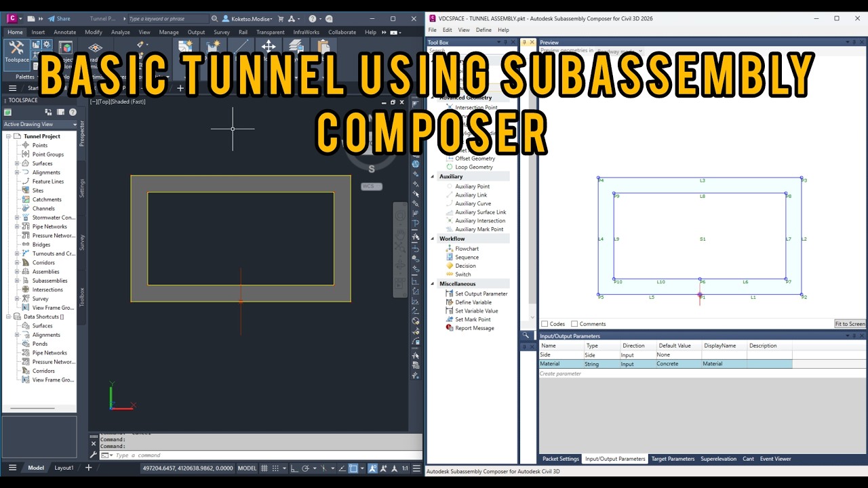Toggle polar tracking in status bar
The image size is (868, 488).
306,468
